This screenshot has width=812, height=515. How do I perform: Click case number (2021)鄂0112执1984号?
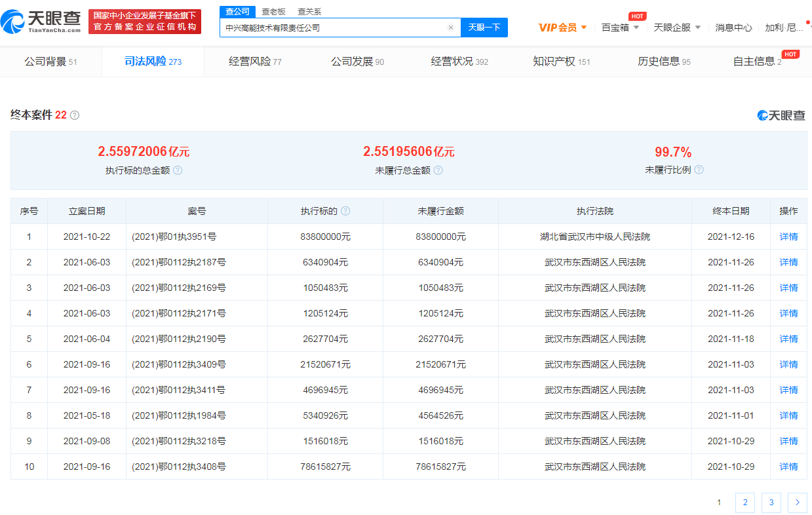tap(179, 415)
